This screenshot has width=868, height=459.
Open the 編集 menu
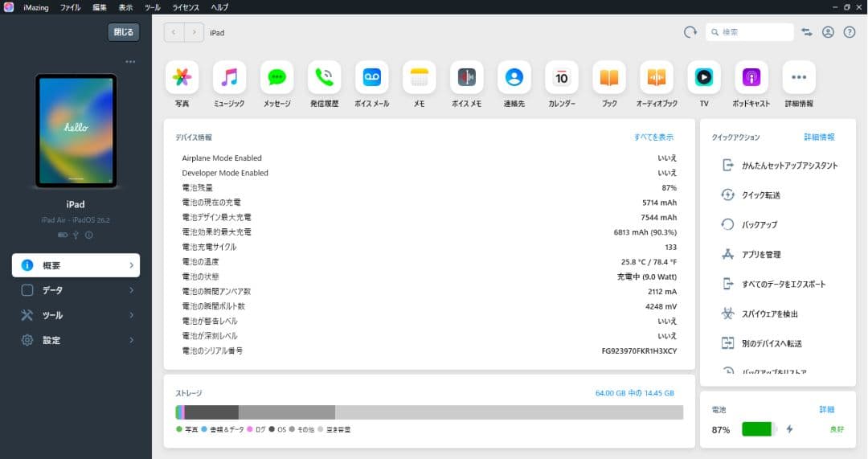click(100, 7)
